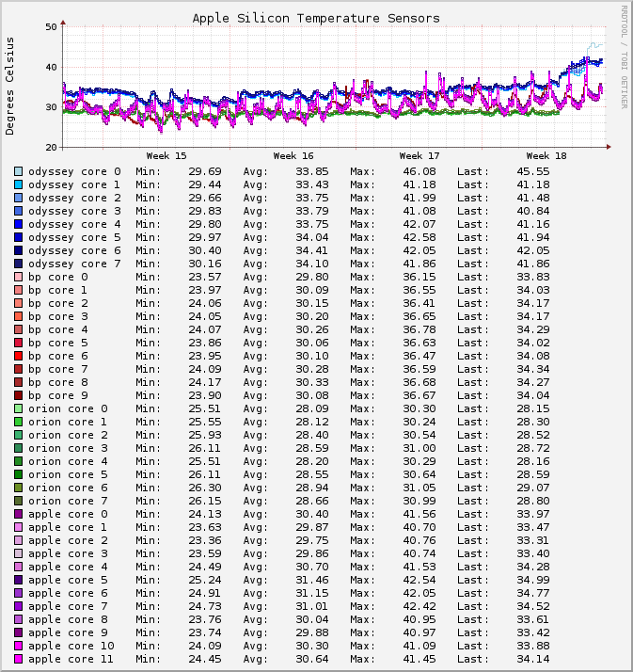Click the apple core 5 purple swatch
Viewport: 633px width, 672px height.
point(19,580)
